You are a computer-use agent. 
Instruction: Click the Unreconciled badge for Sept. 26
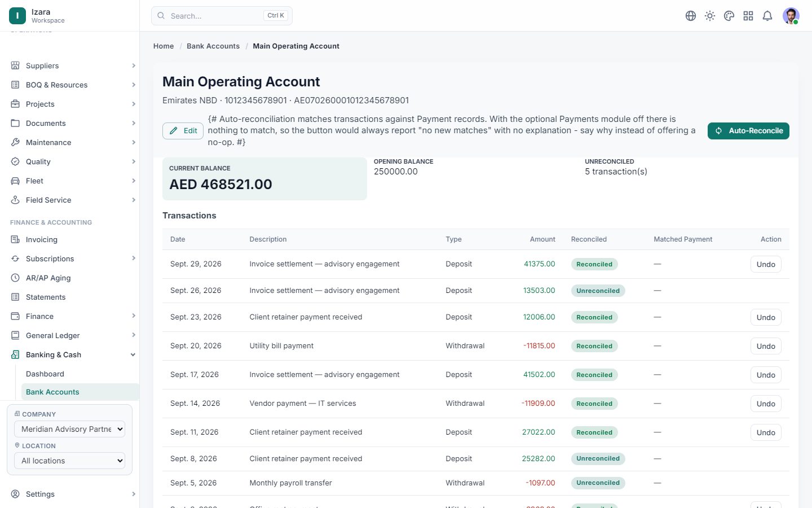point(598,291)
